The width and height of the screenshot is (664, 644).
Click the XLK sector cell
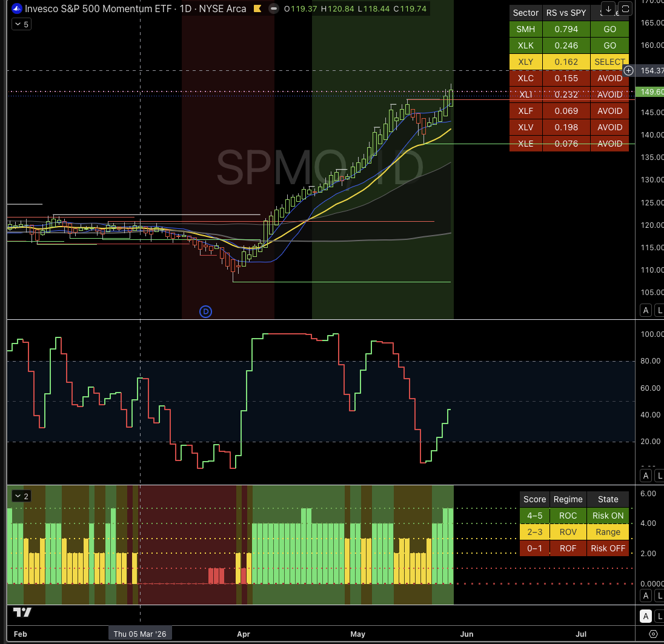click(x=525, y=45)
